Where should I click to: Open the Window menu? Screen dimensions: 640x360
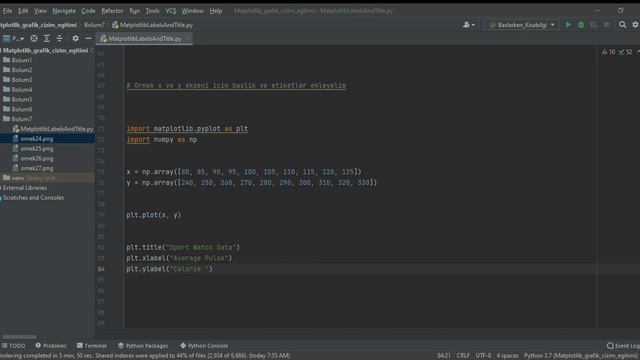[x=192, y=11]
